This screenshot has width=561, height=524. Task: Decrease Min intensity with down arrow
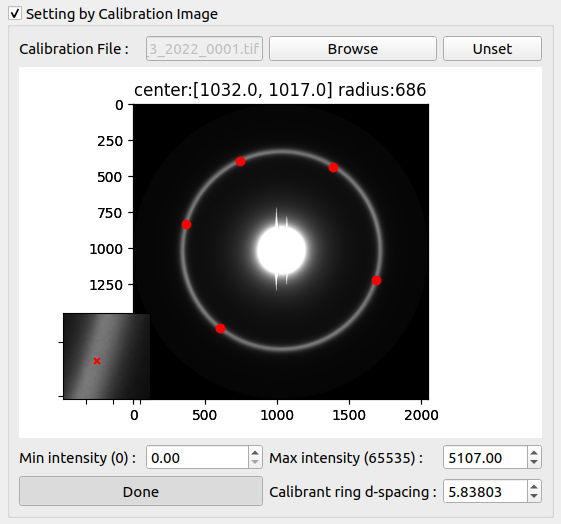click(x=255, y=462)
